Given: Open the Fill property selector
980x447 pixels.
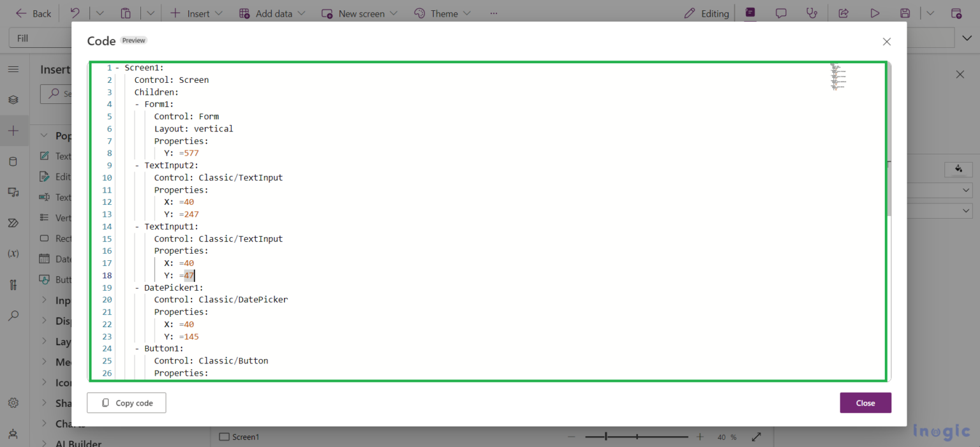Looking at the screenshot, I should pyautogui.click(x=40, y=38).
